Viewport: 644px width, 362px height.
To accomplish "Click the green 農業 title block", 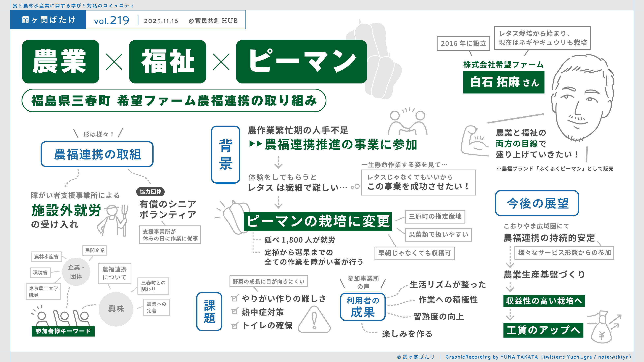I will pyautogui.click(x=61, y=62).
